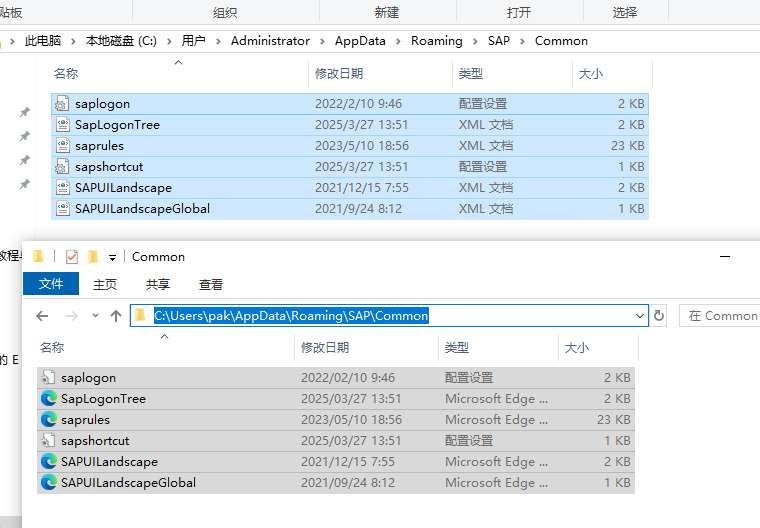Click the saplogon file icon in the pak Common window

pos(48,378)
